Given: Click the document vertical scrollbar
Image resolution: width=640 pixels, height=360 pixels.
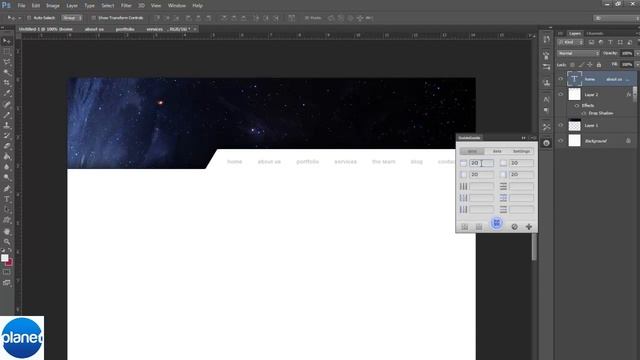Looking at the screenshot, I should coord(534,248).
